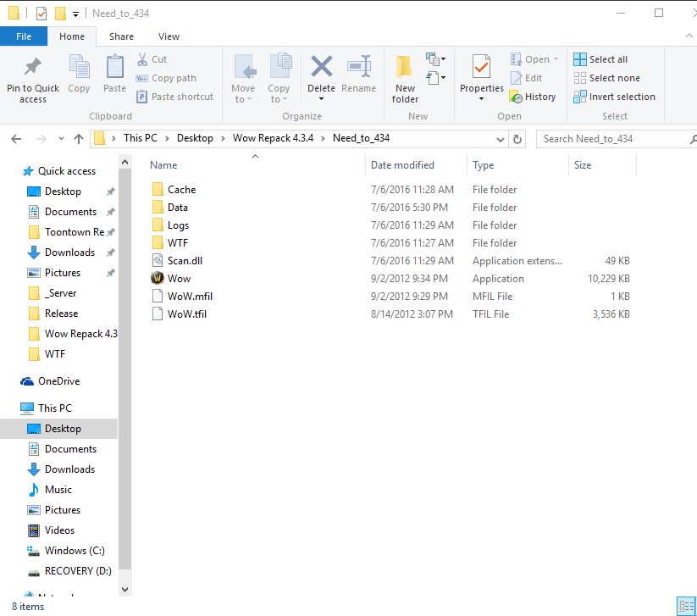Select Windows (C:) drive
The height and width of the screenshot is (616, 697).
[67, 551]
